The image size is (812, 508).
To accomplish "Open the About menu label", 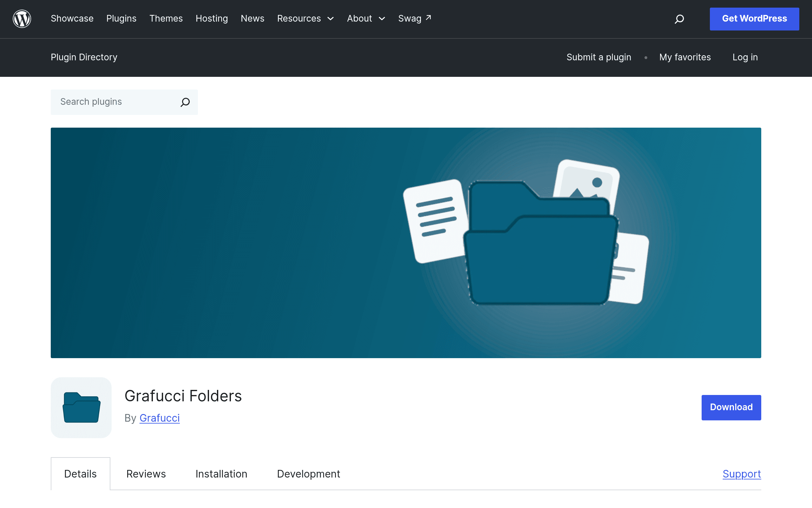I will point(359,18).
